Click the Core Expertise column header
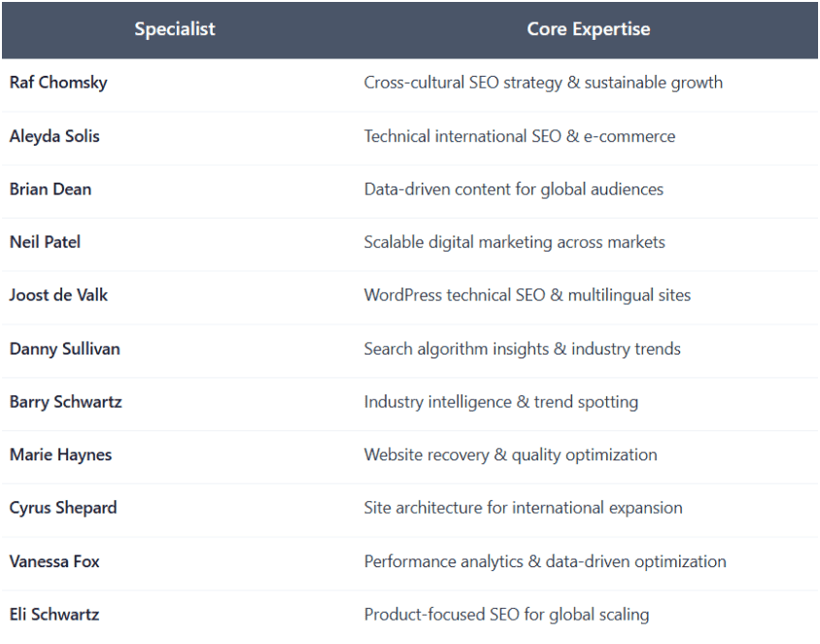The image size is (820, 644). point(588,29)
